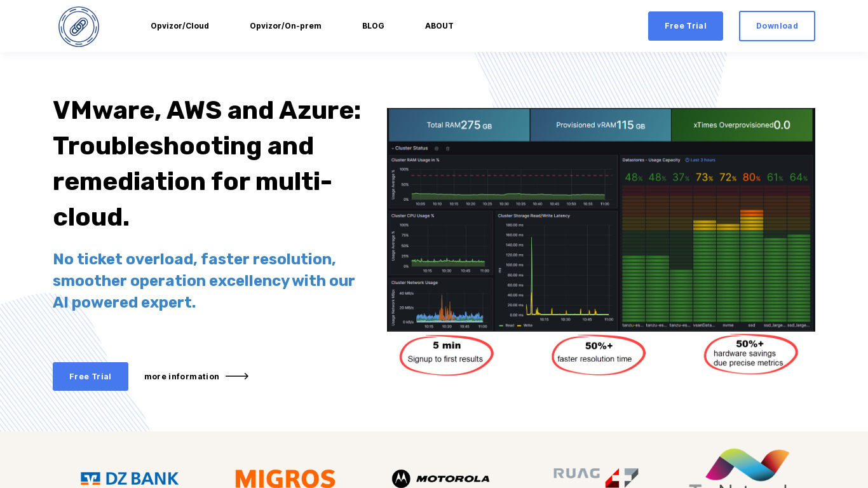The width and height of the screenshot is (868, 488).
Task: Open the Opvizor/On-prem menu
Action: pyautogui.click(x=285, y=26)
